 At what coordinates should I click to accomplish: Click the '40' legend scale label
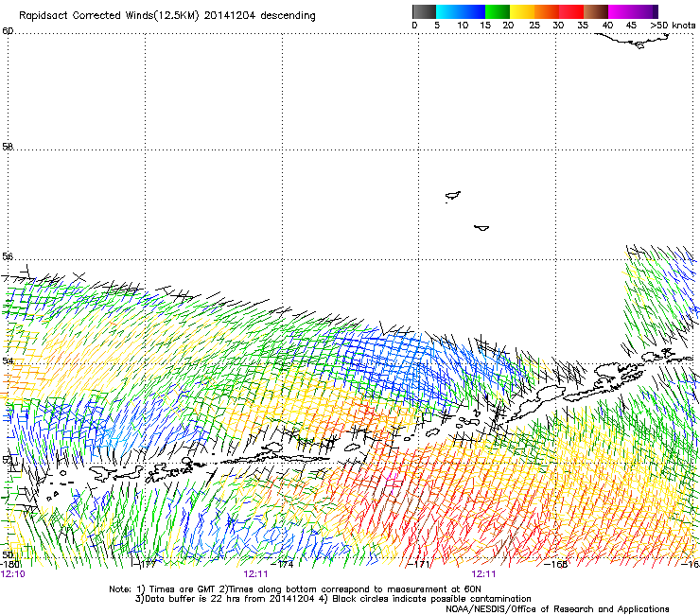tap(607, 26)
